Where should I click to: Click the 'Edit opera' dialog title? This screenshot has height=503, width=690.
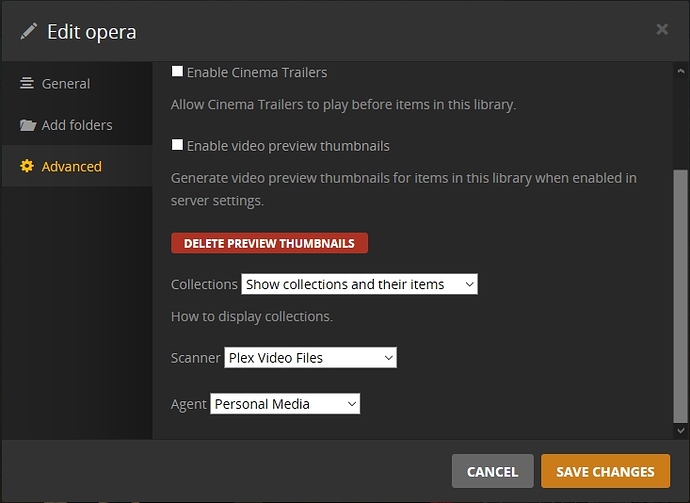92,32
